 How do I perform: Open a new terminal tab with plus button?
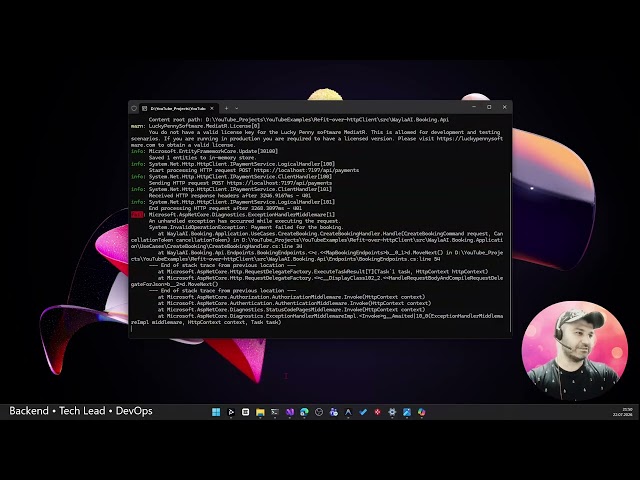click(x=226, y=109)
